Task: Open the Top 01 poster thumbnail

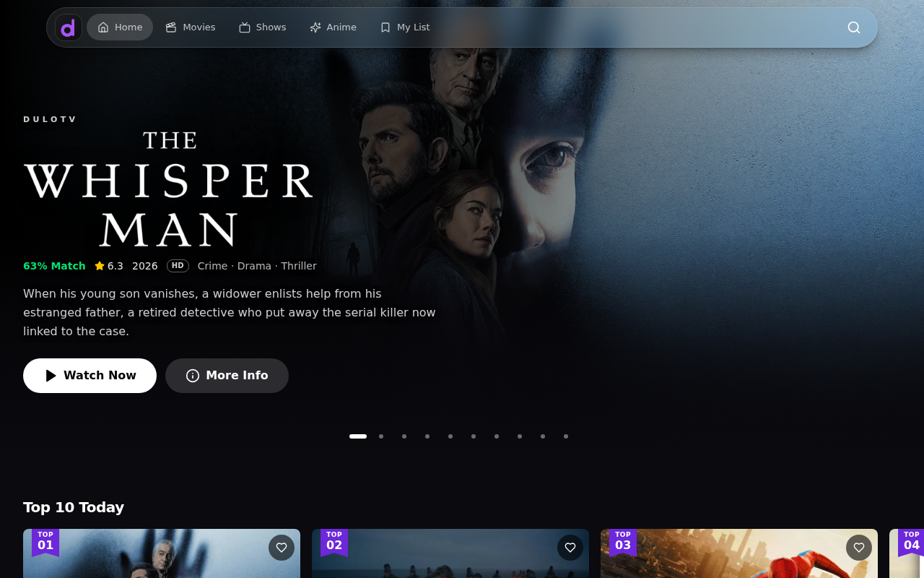Action: pos(162,553)
